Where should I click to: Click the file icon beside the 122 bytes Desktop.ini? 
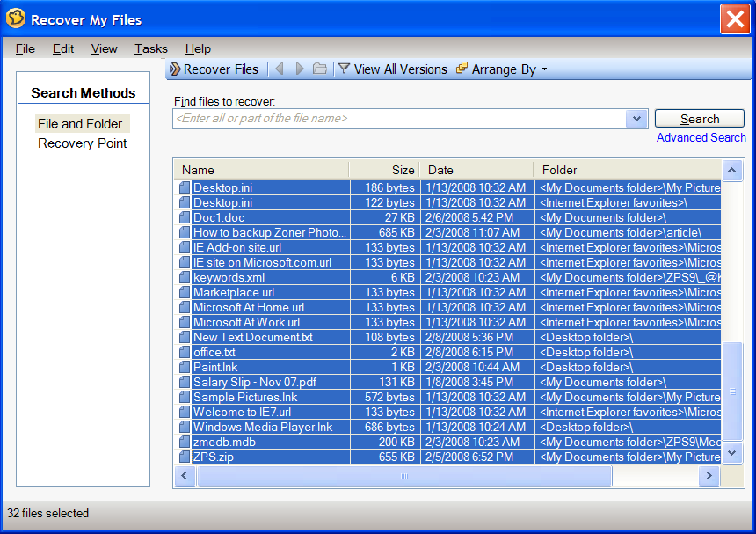[185, 202]
